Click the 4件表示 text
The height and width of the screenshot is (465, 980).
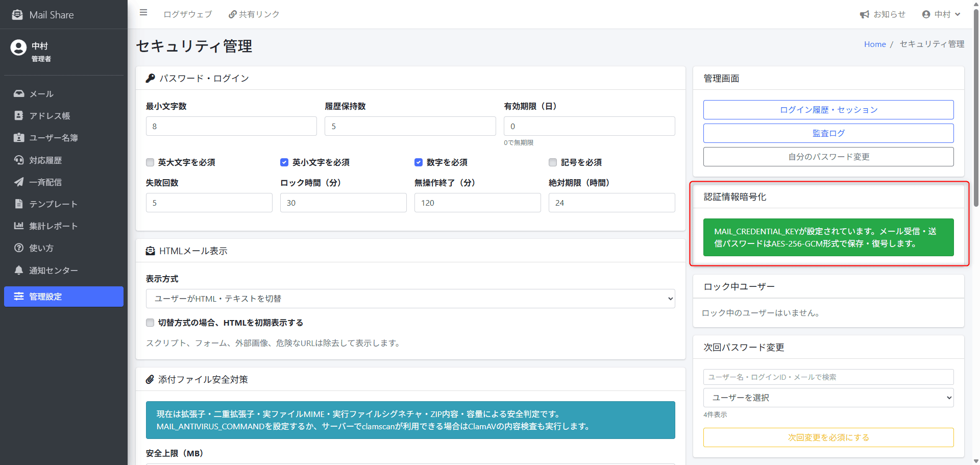click(x=715, y=414)
